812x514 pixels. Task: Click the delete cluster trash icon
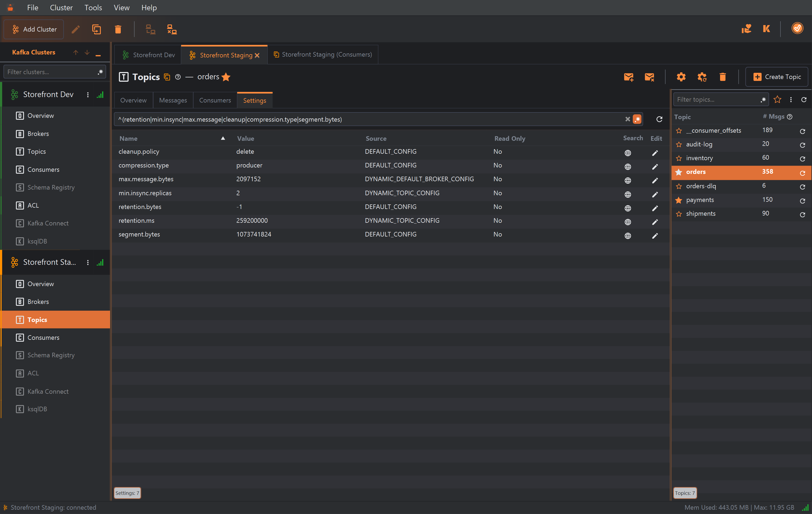point(118,30)
